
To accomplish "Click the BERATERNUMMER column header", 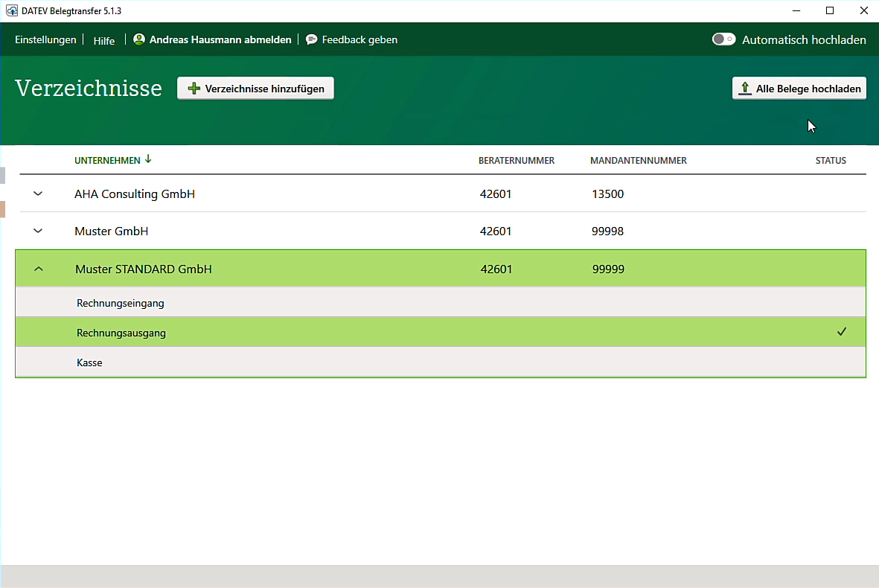I will coord(517,160).
